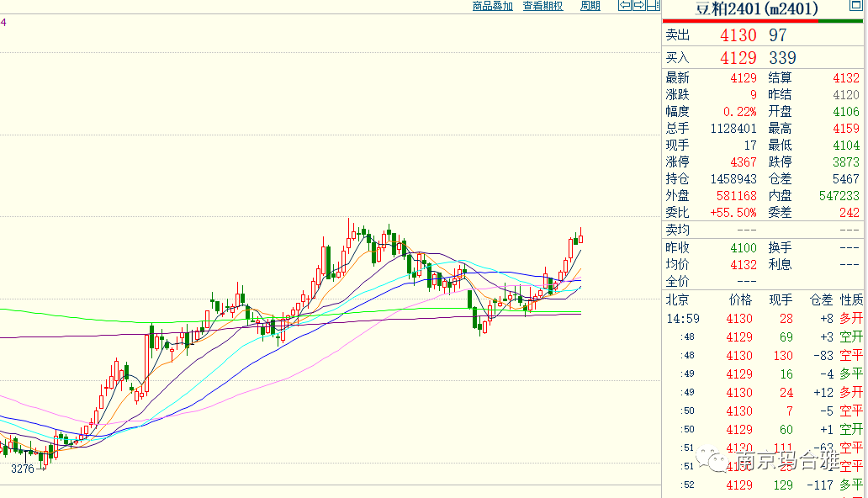Click the 现手 column header in trade list

tap(781, 300)
